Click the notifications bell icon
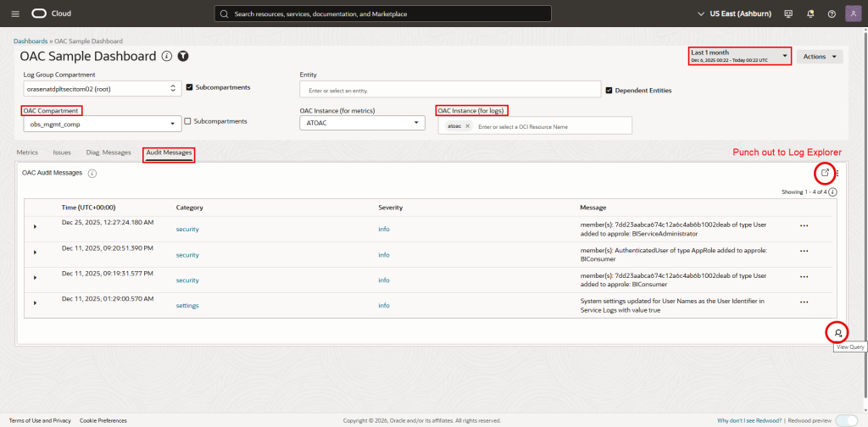868x427 pixels. (812, 14)
